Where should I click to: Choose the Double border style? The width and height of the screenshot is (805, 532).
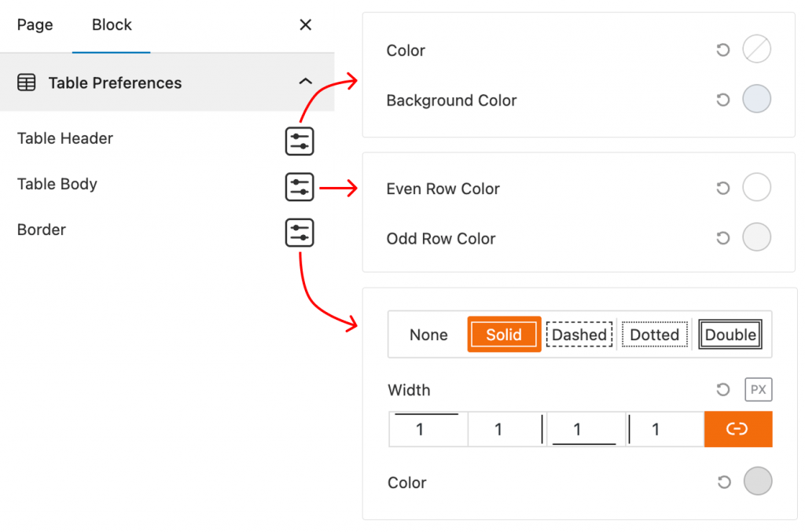coord(730,335)
